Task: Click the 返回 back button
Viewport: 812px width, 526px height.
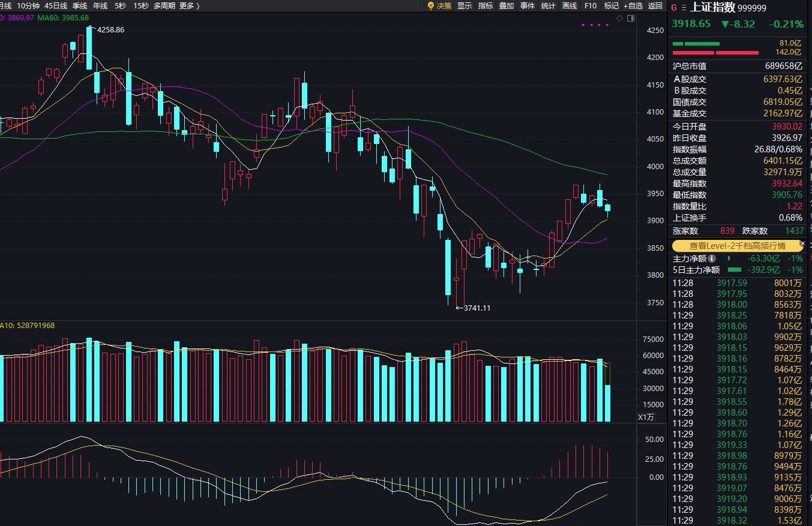Action: (x=655, y=5)
